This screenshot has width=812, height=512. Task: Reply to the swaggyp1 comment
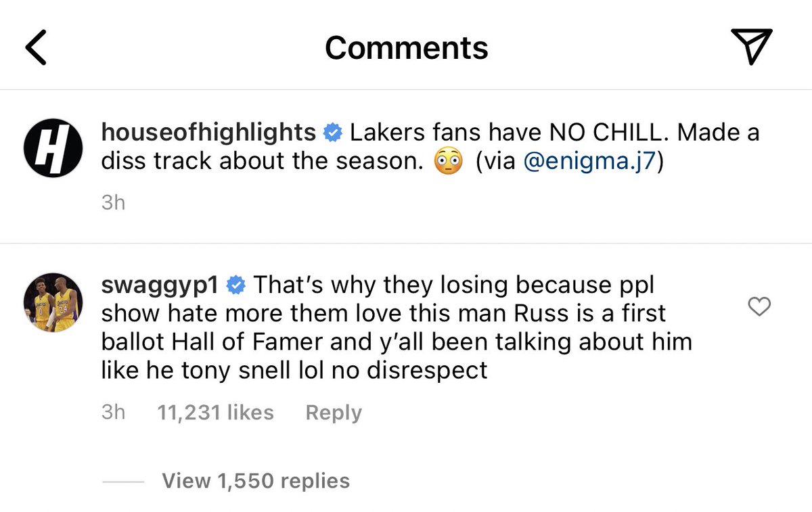(x=334, y=413)
